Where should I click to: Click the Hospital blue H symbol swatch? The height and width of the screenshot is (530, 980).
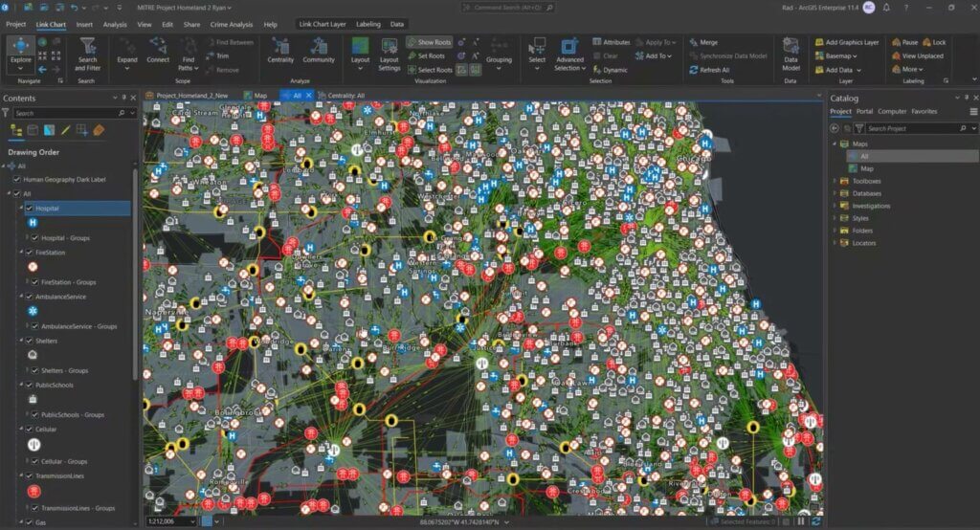pos(33,223)
